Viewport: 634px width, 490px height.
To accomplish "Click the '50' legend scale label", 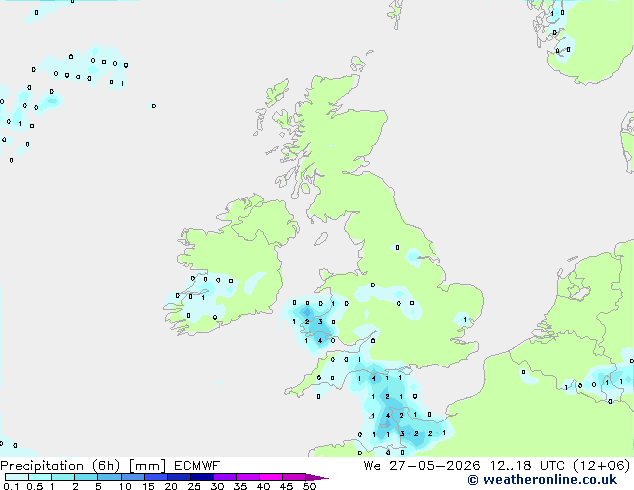I will pyautogui.click(x=309, y=486).
